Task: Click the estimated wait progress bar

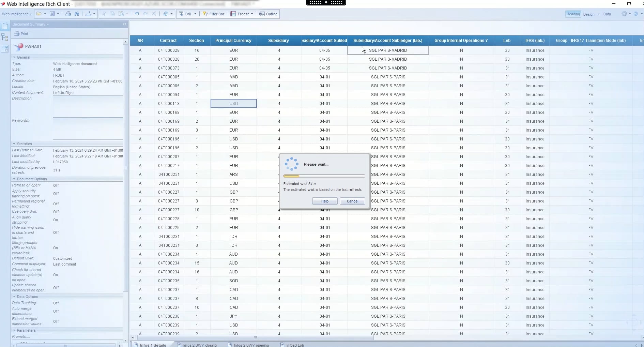Action: click(x=324, y=176)
